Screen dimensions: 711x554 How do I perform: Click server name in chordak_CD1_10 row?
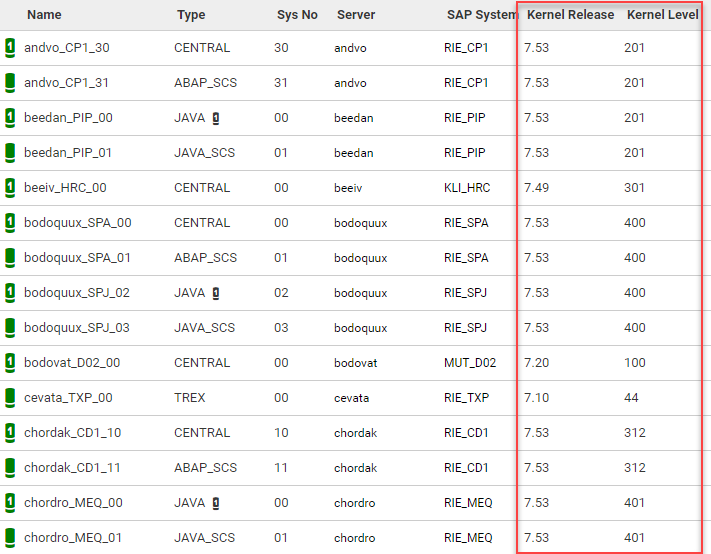coord(356,433)
